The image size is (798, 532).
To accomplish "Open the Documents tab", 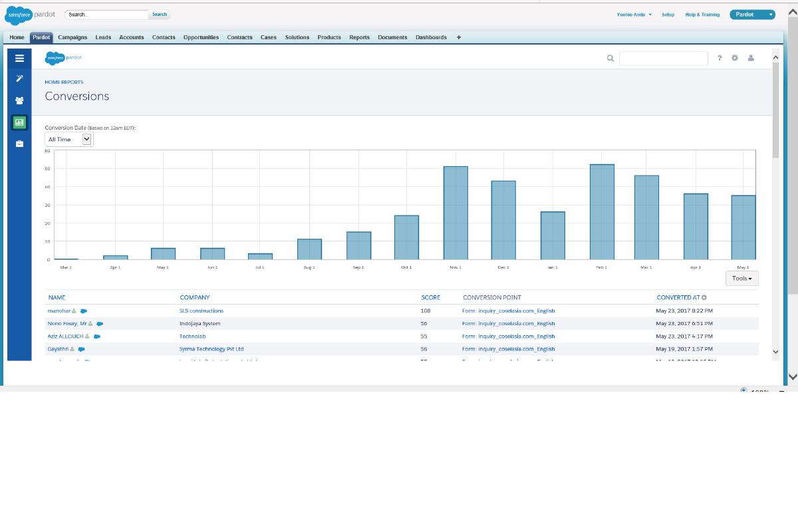I will coord(392,37).
